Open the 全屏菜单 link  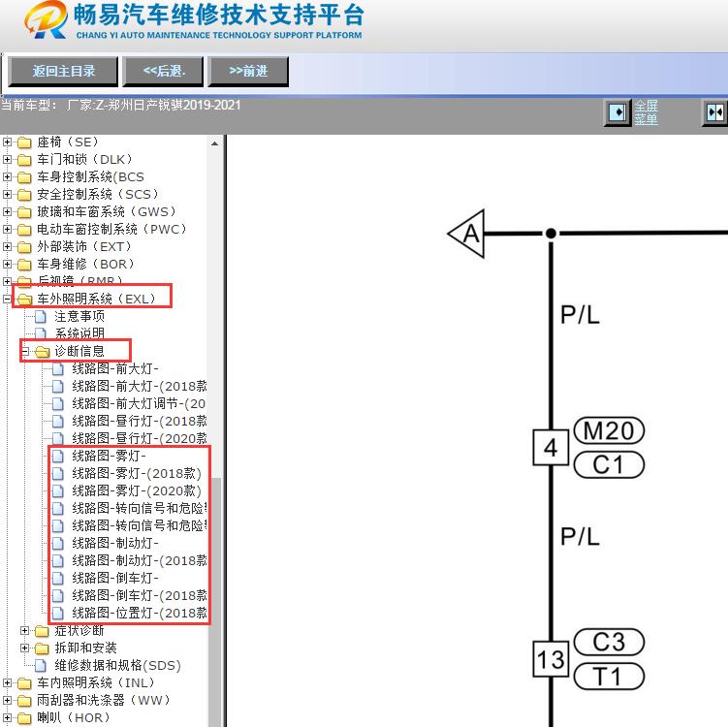[x=646, y=112]
